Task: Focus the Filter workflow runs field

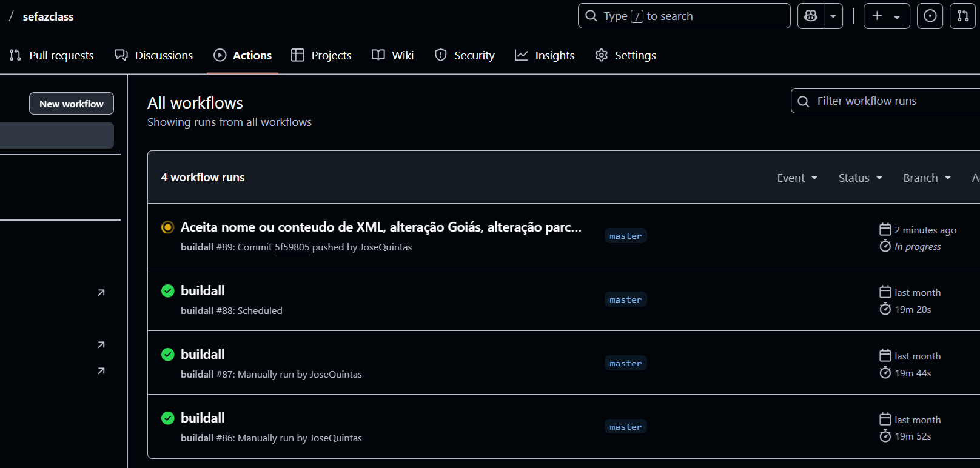Action: [x=891, y=101]
